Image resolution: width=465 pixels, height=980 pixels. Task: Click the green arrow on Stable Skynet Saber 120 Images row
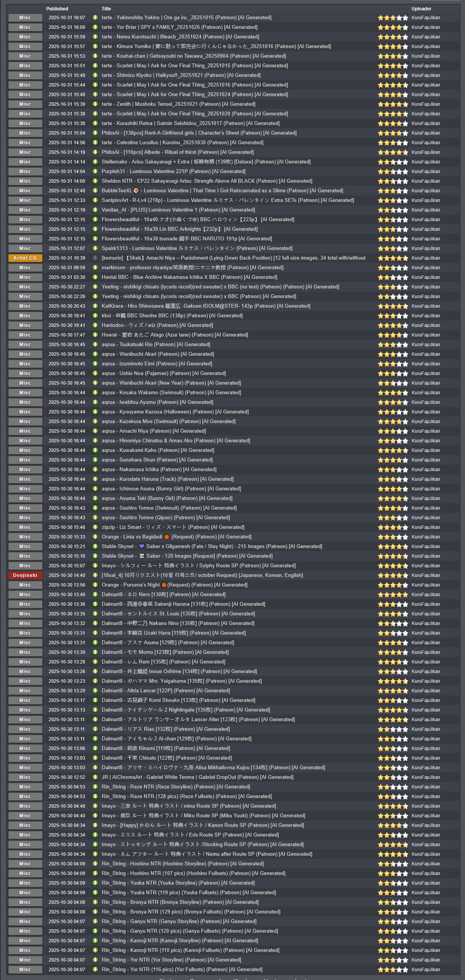click(x=95, y=556)
